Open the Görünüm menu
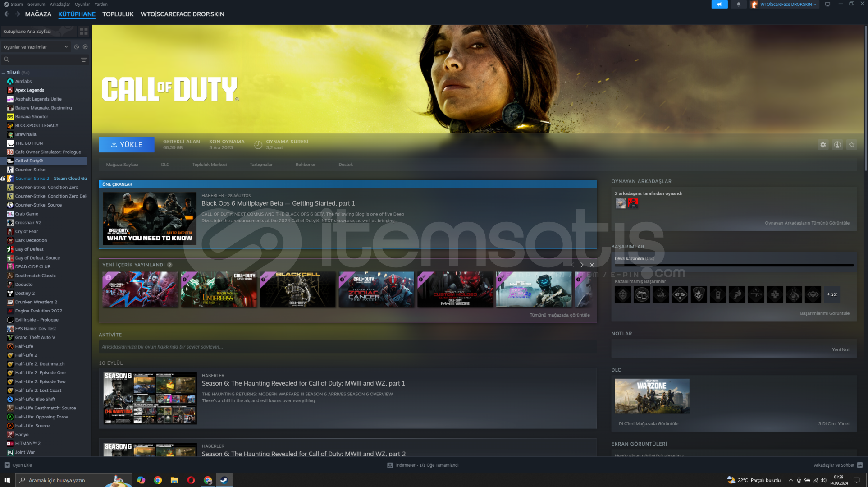The height and width of the screenshot is (487, 868). click(x=37, y=4)
